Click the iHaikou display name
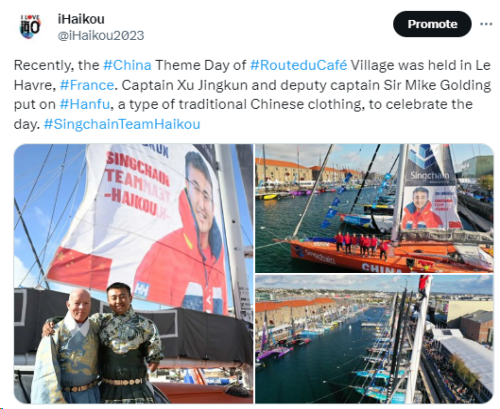 (81, 19)
